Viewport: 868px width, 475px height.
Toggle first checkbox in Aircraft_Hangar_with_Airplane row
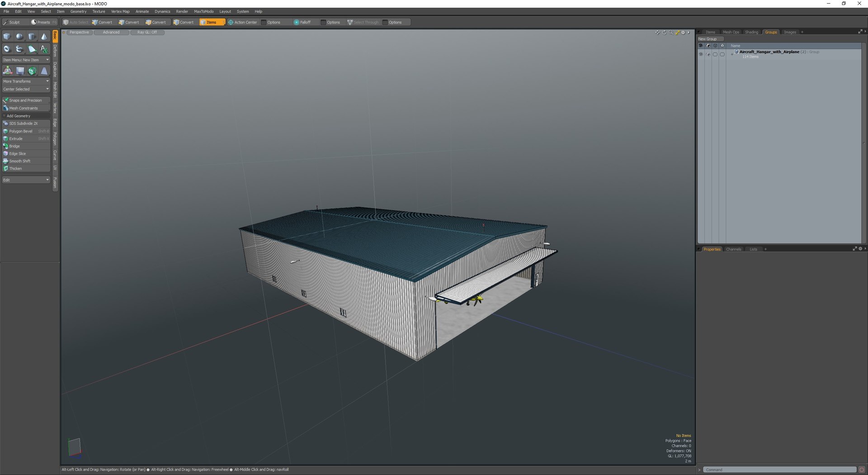[715, 54]
